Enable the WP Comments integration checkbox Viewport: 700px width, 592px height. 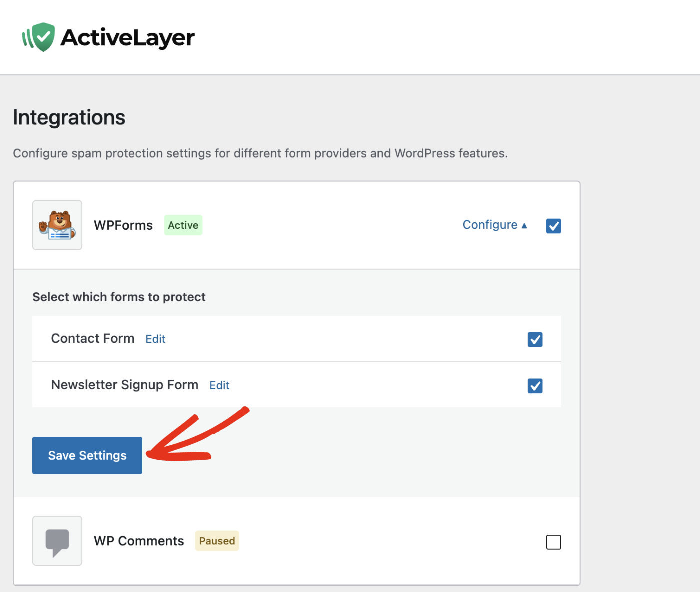coord(553,542)
